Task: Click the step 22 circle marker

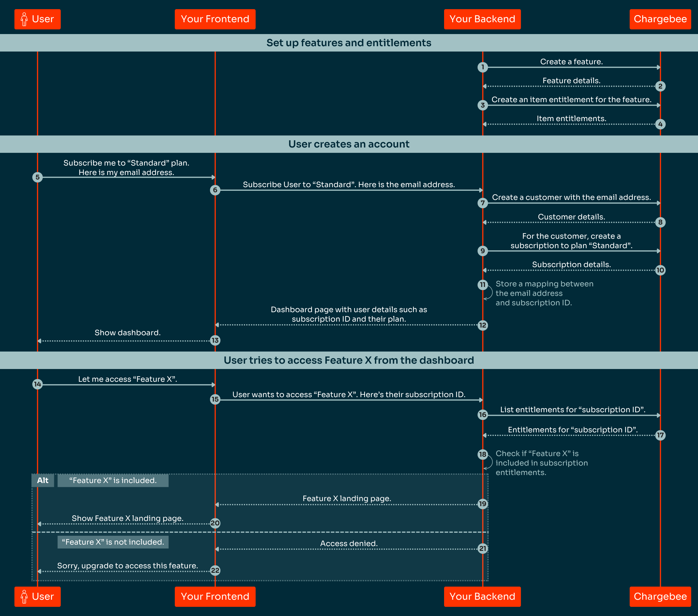Action: coord(215,570)
